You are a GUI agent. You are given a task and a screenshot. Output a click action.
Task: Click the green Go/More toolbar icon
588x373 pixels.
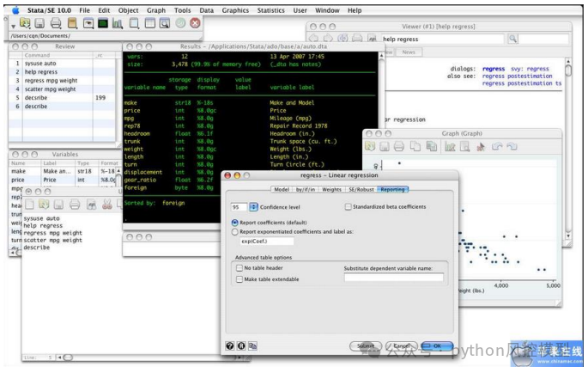[180, 23]
